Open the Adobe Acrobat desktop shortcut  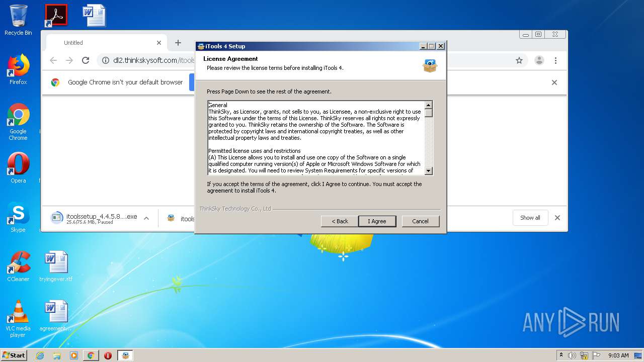click(x=56, y=16)
